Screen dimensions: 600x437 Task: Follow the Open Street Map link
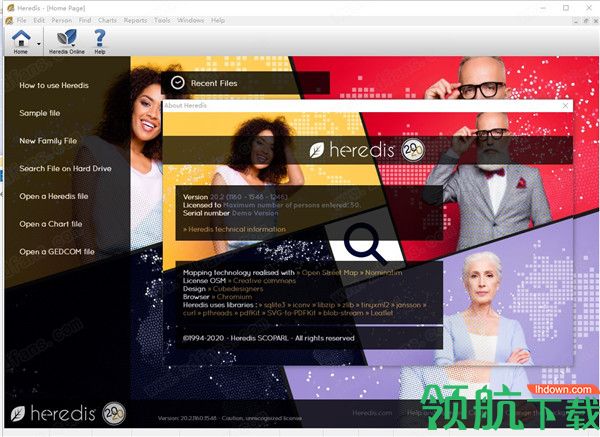coord(328,272)
